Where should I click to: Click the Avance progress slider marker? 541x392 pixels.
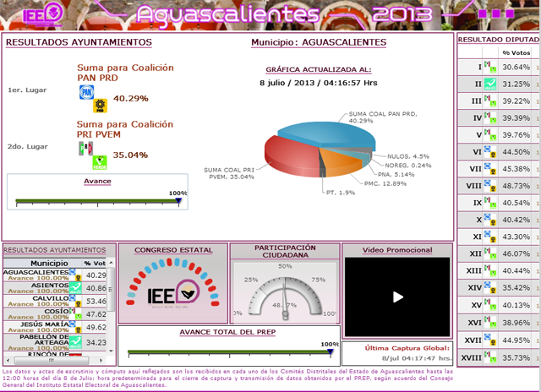178,201
